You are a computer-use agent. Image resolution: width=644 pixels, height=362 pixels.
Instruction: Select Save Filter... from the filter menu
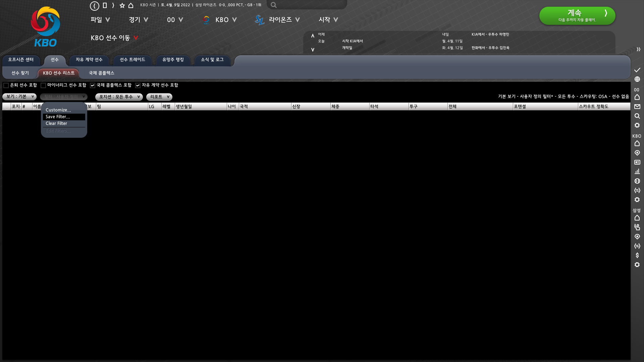pos(58,117)
